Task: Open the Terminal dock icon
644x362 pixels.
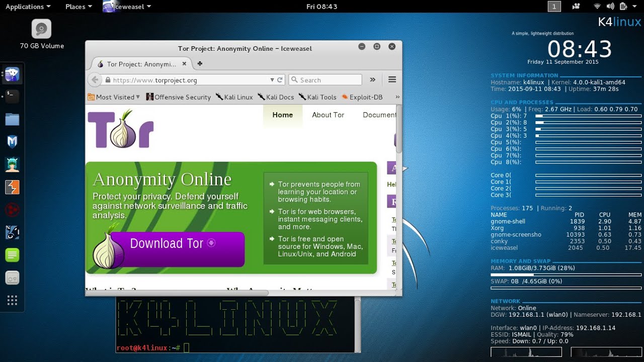Action: point(12,97)
